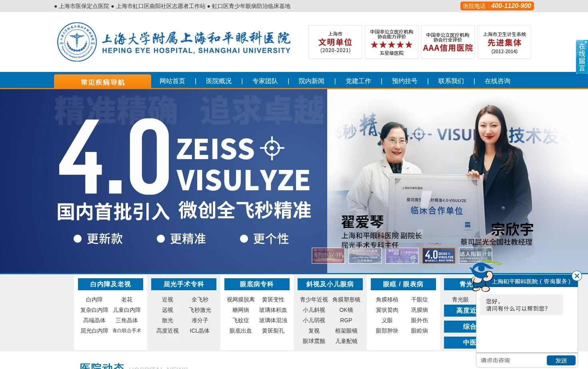Viewport: 588px width, 369px height.
Task: Select 4.0 VISULYZE banner thumbnail
Action: pyautogui.click(x=439, y=255)
